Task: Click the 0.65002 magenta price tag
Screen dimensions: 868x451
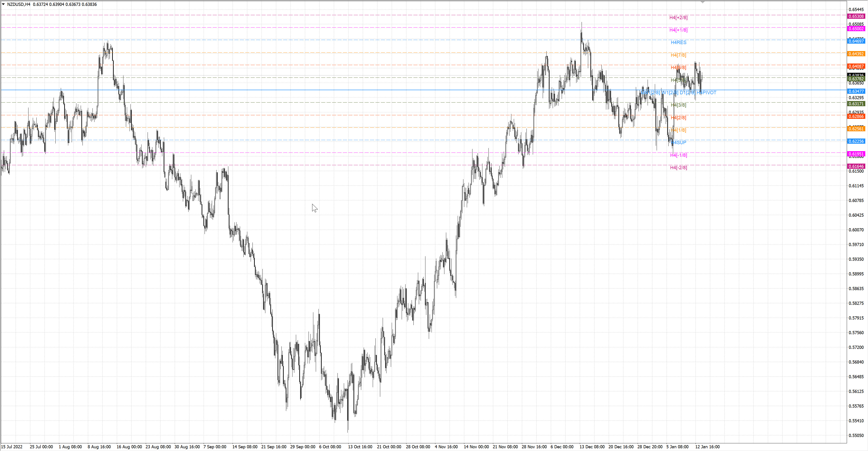Action: point(856,29)
